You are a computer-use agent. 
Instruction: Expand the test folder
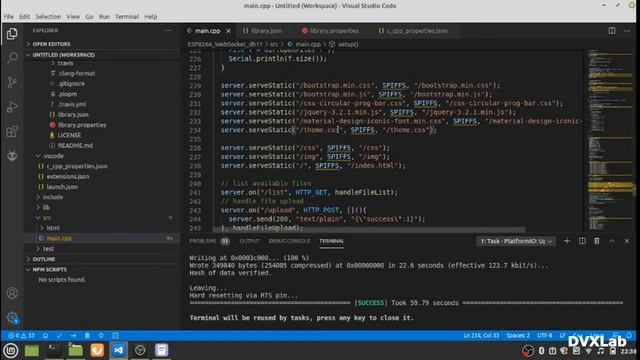coord(48,249)
